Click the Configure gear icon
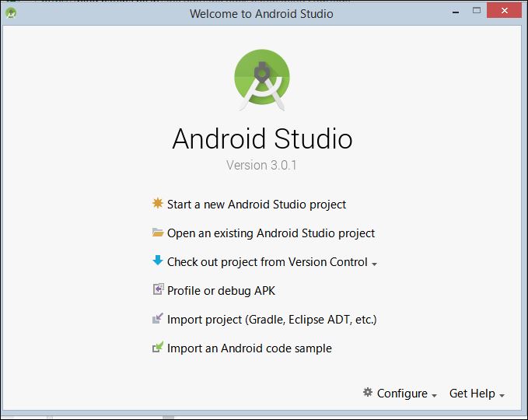 (368, 392)
